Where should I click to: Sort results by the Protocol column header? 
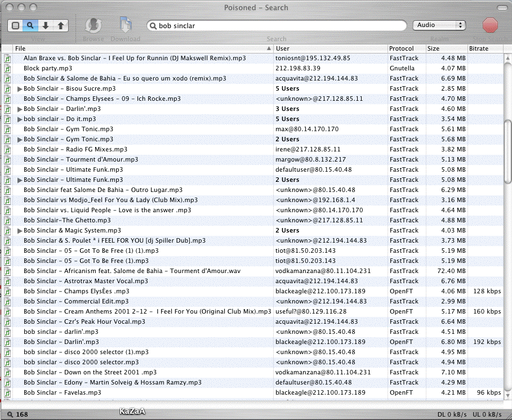407,48
